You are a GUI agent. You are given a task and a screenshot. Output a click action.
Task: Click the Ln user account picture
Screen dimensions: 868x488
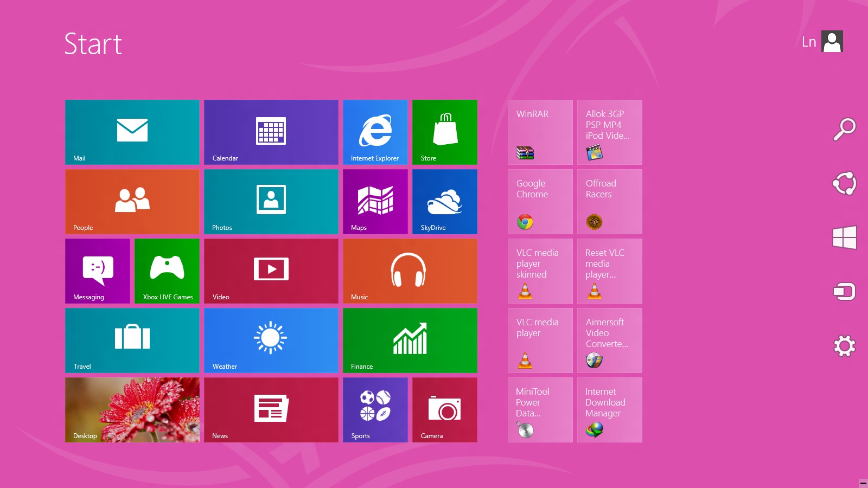832,41
